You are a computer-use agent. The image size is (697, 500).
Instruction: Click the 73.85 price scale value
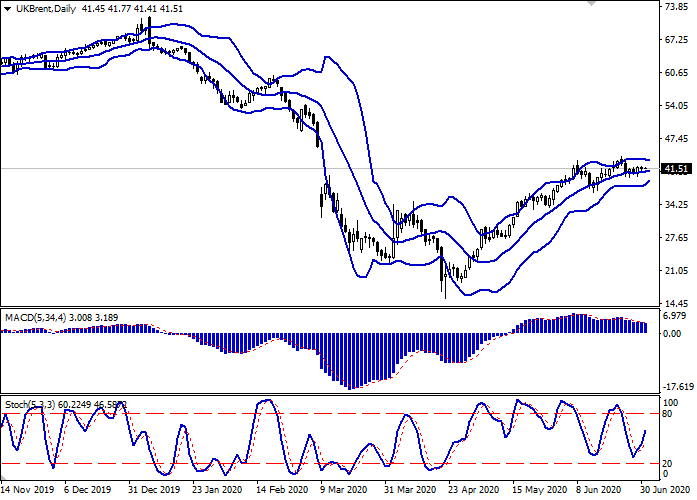[x=678, y=6]
